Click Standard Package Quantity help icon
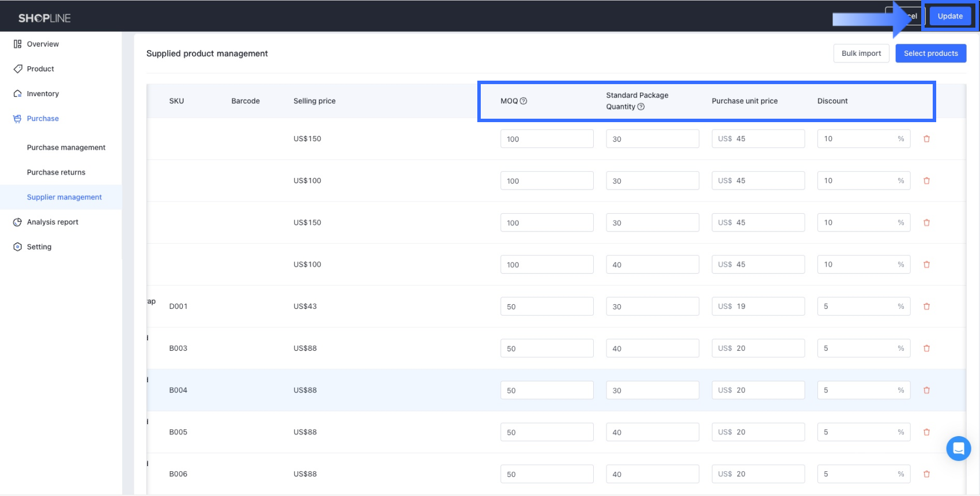Image resolution: width=980 pixels, height=496 pixels. (641, 107)
